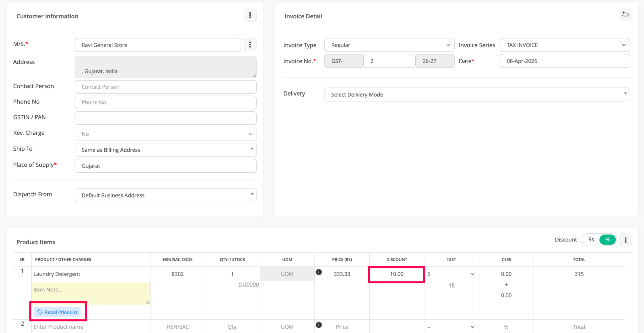Switch discount mode to percent
644x333 pixels.
607,240
